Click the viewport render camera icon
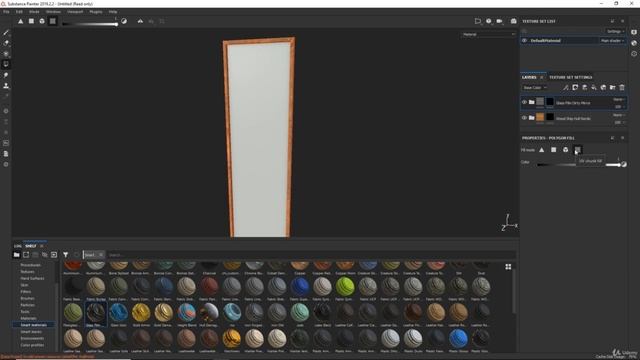Screen dimensions: 640x360 (x=499, y=21)
